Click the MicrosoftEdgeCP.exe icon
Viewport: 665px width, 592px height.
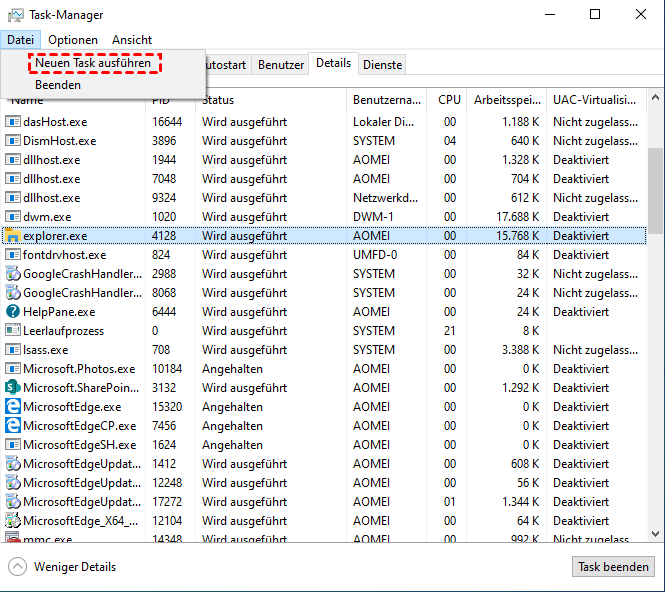[13, 426]
